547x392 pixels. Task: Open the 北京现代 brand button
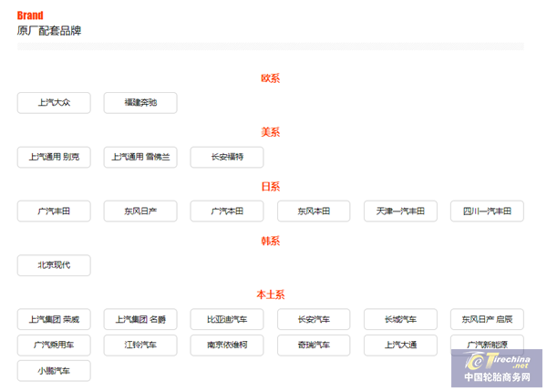[x=54, y=265]
